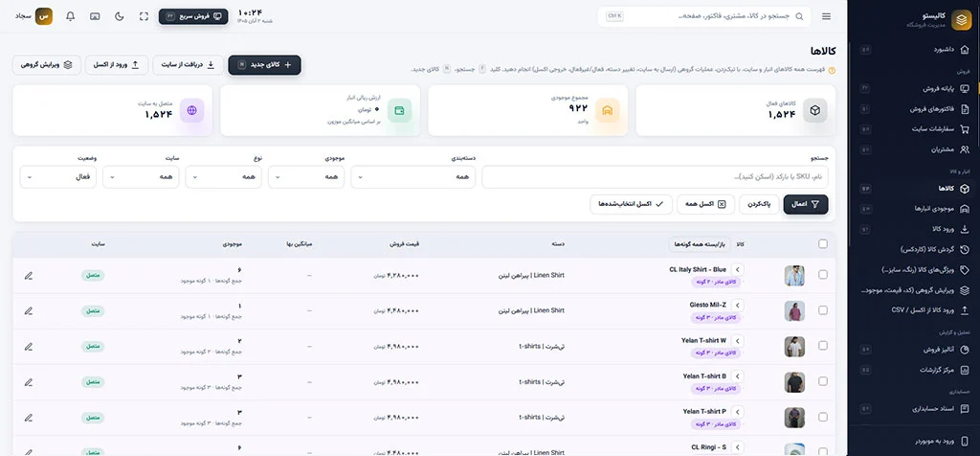Click اکسل انتخاب‌شده‌ها export button
Viewport: 980px width, 456px height.
pyautogui.click(x=632, y=204)
